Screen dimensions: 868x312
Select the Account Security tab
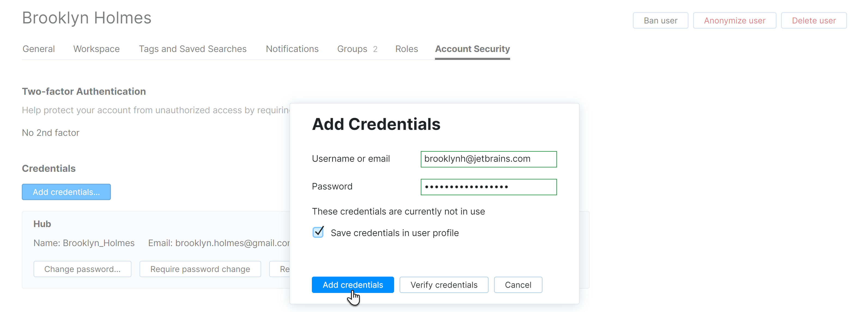point(473,49)
